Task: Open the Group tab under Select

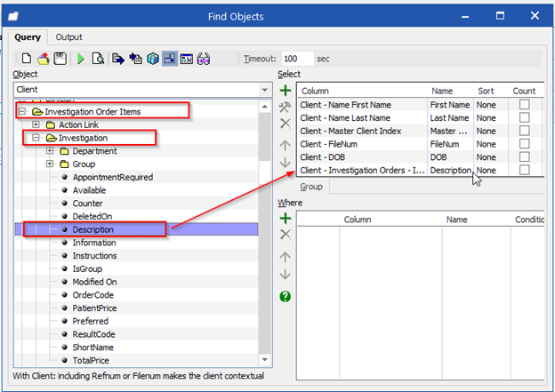Action: tap(311, 187)
